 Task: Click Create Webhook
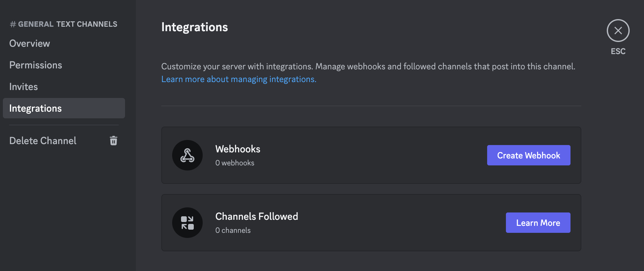528,155
